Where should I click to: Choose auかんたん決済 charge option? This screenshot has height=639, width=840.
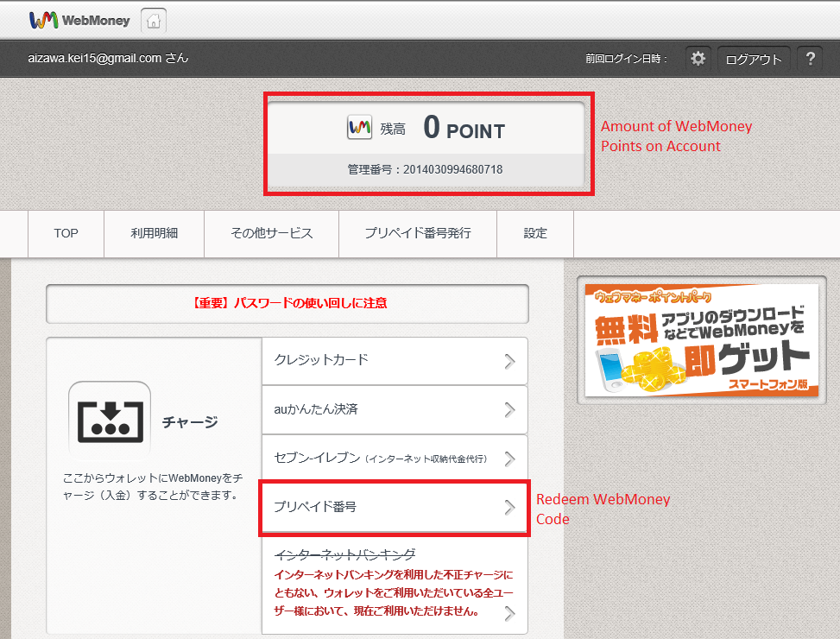(395, 410)
